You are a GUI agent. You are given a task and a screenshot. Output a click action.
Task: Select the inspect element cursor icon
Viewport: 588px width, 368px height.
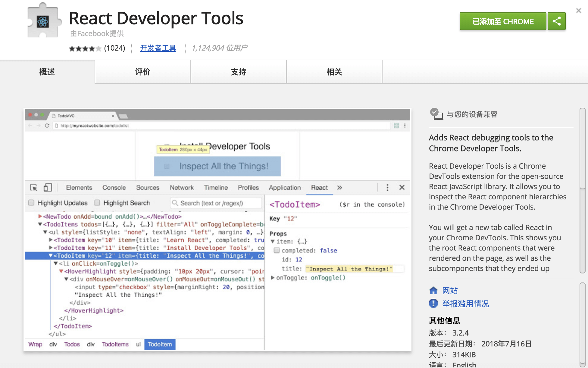34,187
